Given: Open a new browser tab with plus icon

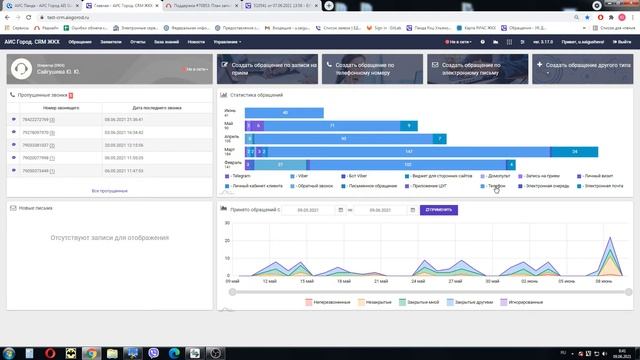Looking at the screenshot, I should 329,6.
